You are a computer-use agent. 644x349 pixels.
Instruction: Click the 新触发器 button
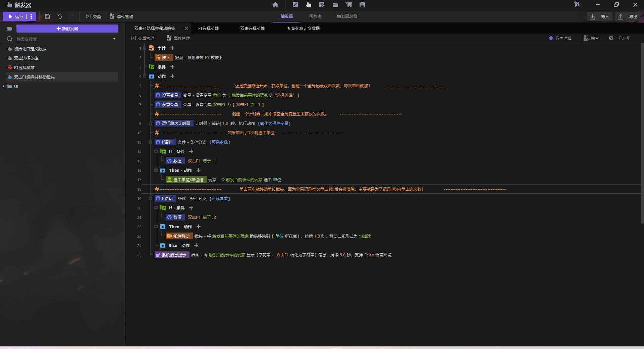pos(67,29)
